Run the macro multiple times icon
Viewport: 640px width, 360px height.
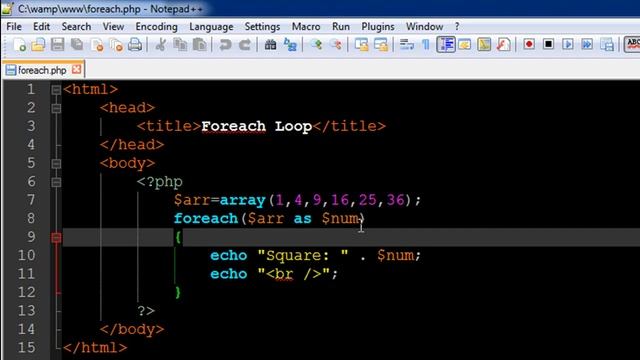coord(587,44)
